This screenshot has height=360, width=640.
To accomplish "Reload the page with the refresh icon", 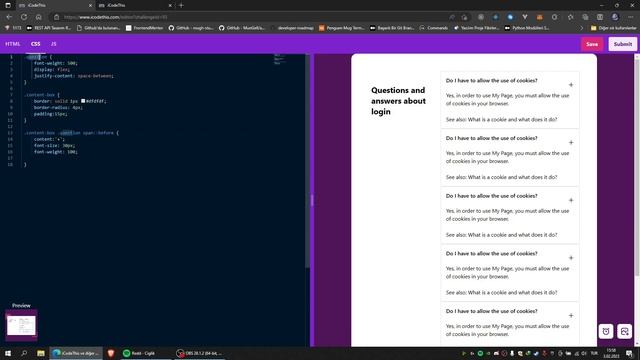I will click(x=24, y=17).
